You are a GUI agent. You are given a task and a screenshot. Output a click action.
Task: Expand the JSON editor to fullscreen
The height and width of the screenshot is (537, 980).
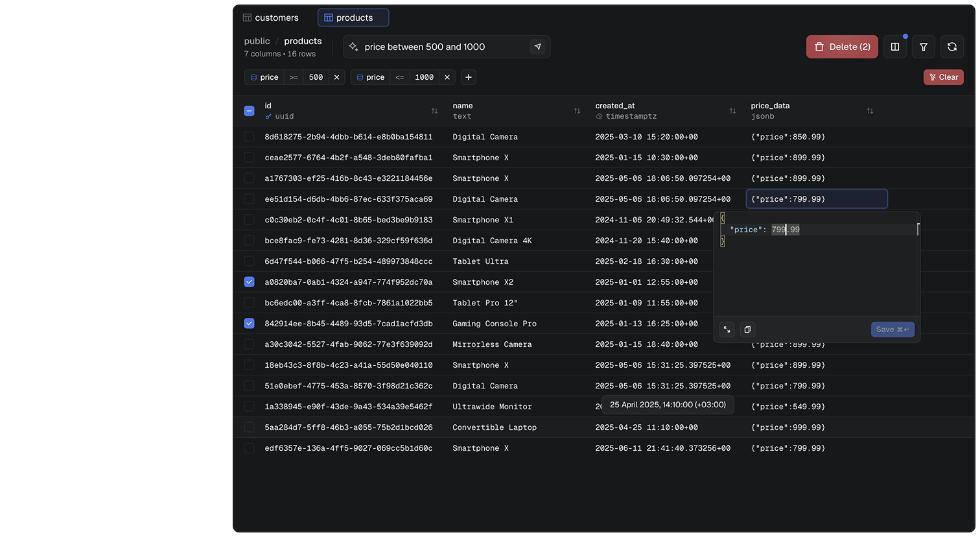727,329
